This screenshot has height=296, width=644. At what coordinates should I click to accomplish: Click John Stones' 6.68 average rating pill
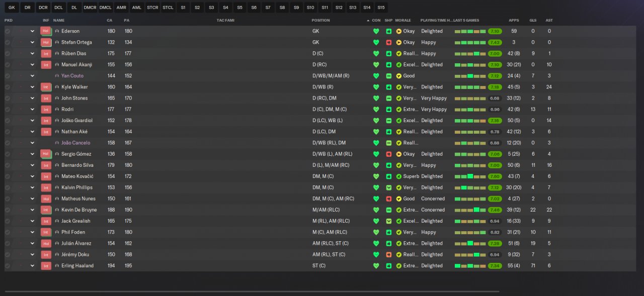tap(495, 98)
